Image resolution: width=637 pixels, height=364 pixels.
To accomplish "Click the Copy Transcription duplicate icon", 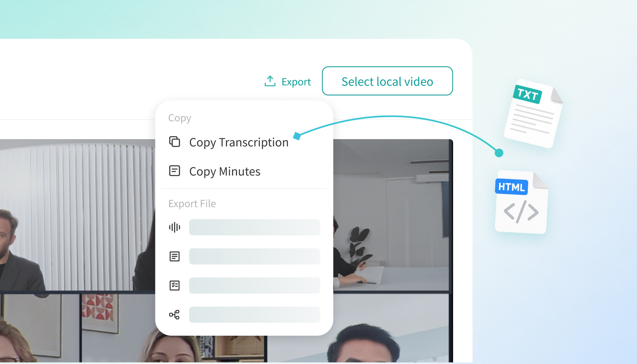I will (174, 142).
